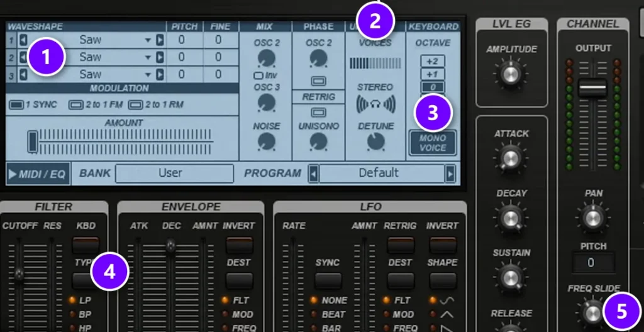
Task: Select previous waveshape for oscillator 1
Action: [23, 40]
